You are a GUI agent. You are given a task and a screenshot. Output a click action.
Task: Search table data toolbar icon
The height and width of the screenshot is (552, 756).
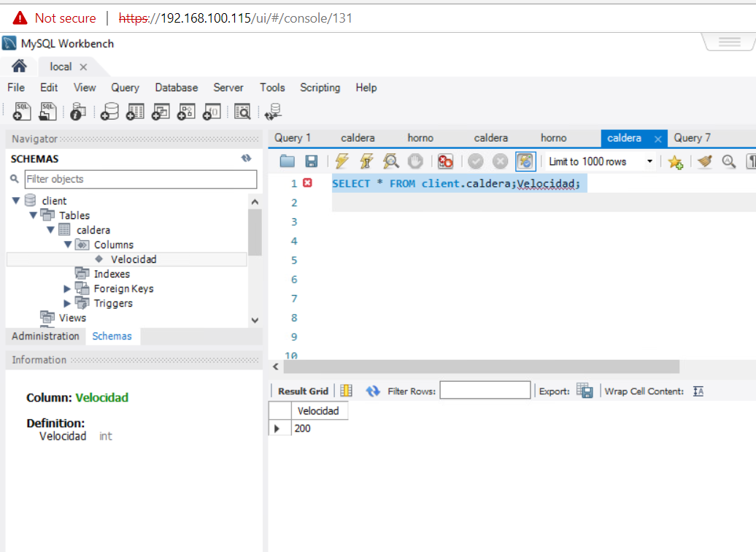pos(242,112)
